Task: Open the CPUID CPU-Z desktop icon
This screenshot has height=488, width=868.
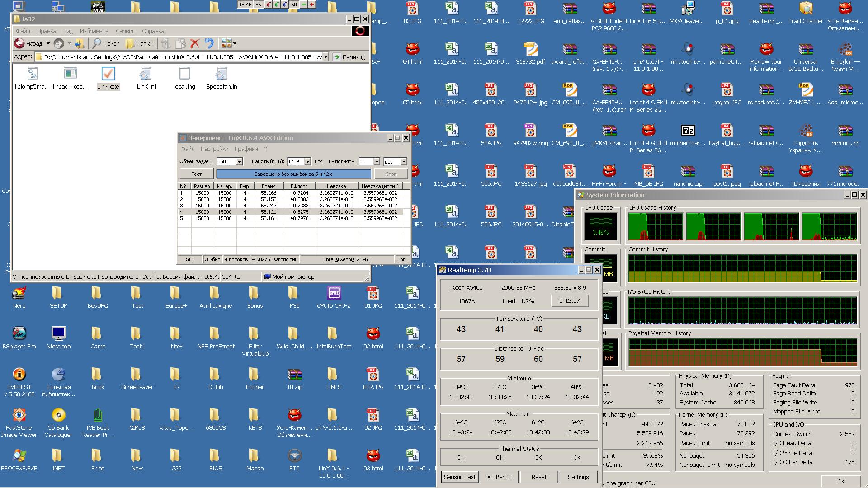Action: [x=334, y=294]
